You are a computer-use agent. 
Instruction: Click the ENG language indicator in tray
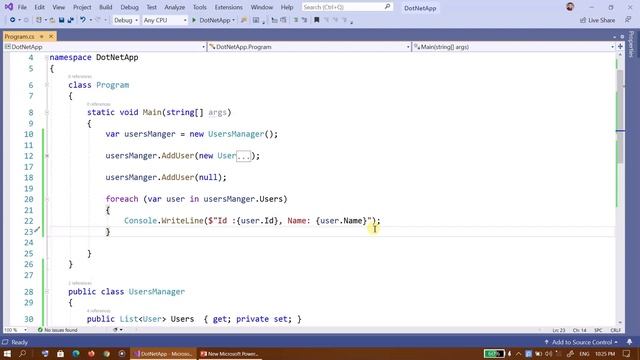(584, 353)
